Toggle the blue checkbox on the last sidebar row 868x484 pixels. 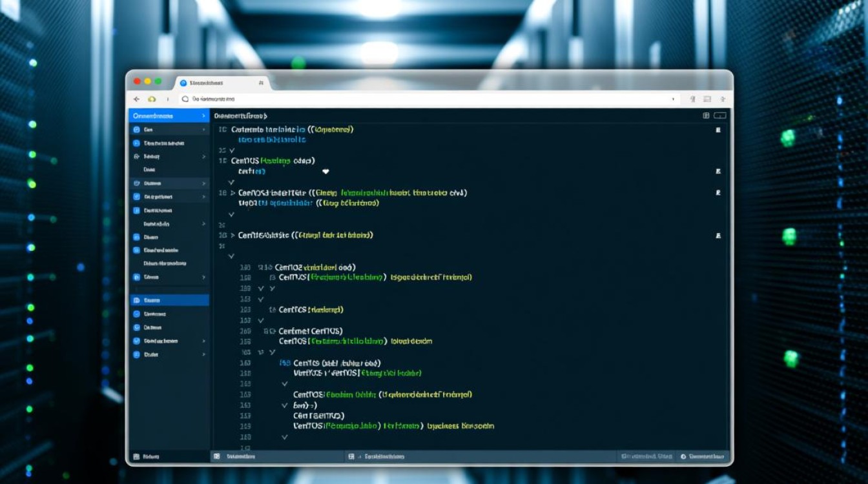coord(136,354)
